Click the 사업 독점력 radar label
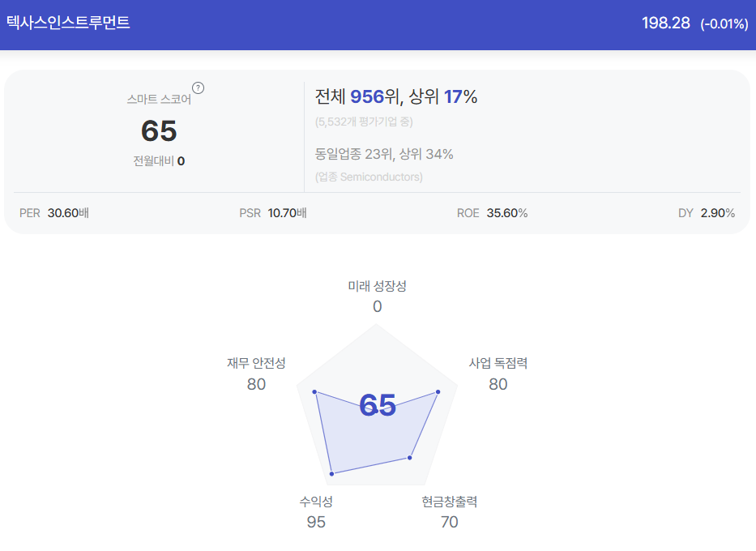This screenshot has width=756, height=551. pyautogui.click(x=498, y=363)
